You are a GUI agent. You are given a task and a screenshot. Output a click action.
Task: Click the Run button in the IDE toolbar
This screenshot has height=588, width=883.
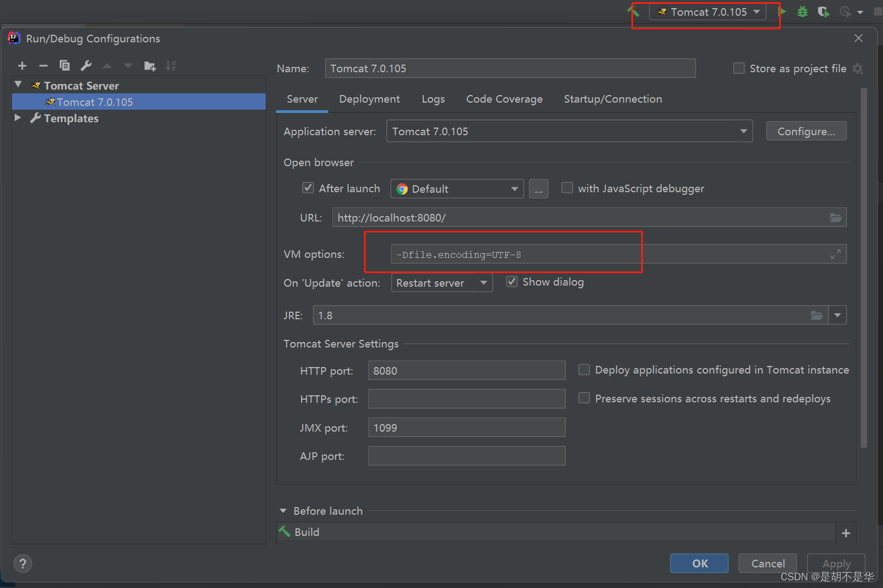(x=782, y=11)
